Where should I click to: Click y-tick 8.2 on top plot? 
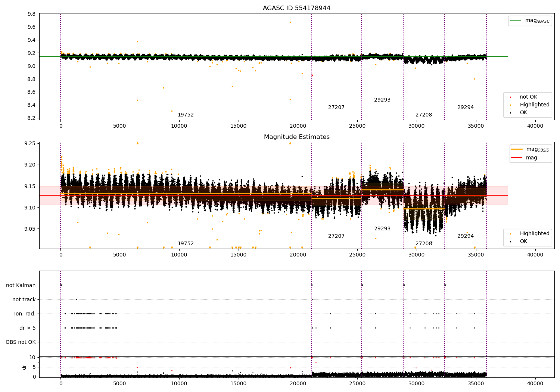32,118
